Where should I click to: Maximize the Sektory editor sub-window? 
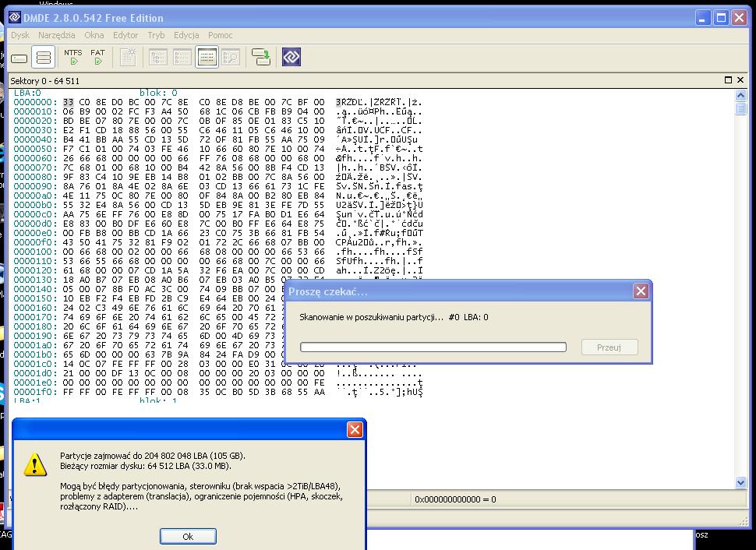click(x=728, y=80)
